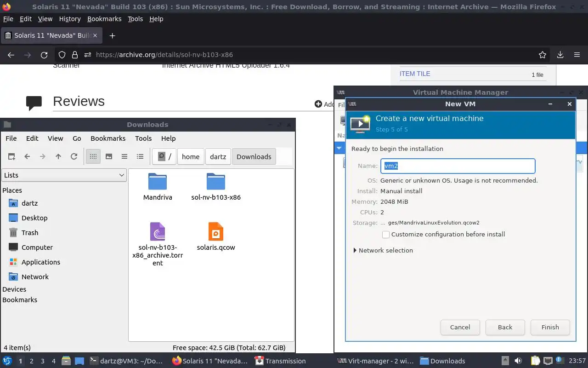Screen dimensions: 588x368
Task: Click Finish to create the VM
Action: 550,327
